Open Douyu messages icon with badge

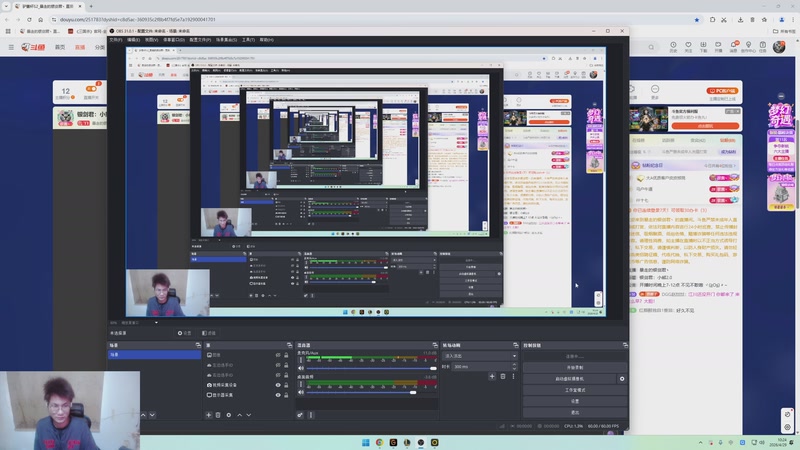734,46
